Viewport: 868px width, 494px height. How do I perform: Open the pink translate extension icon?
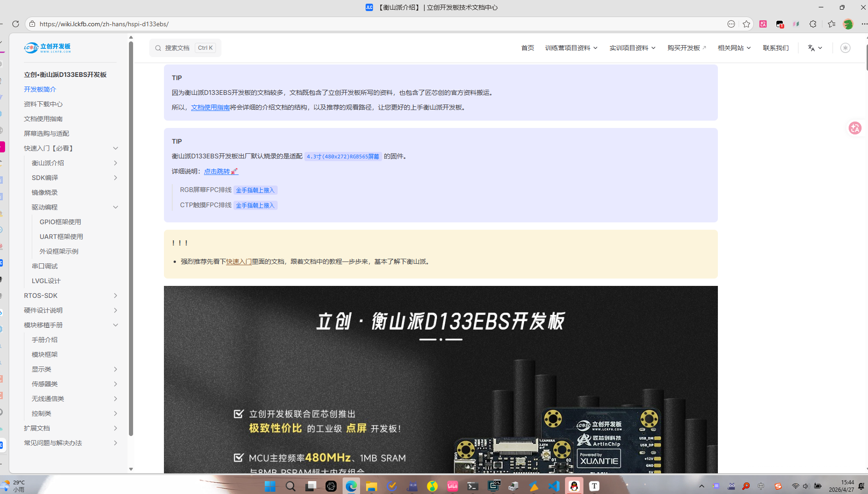(x=763, y=24)
